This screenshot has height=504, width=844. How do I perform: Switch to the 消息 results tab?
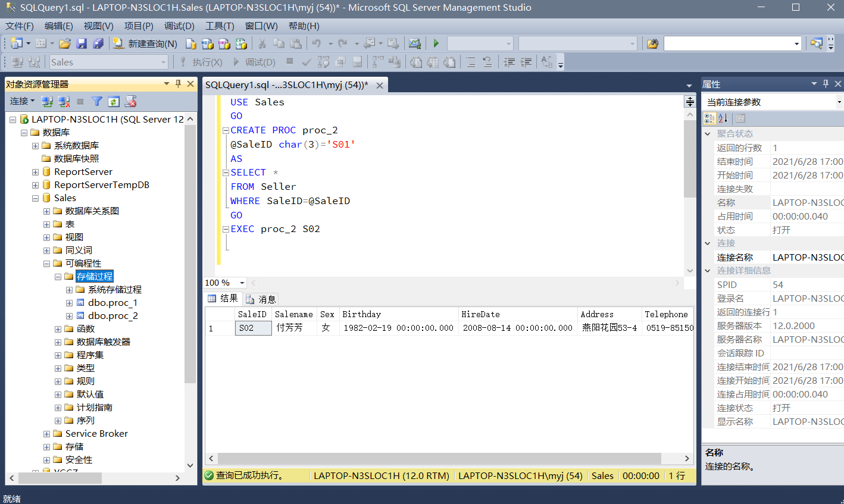(261, 299)
